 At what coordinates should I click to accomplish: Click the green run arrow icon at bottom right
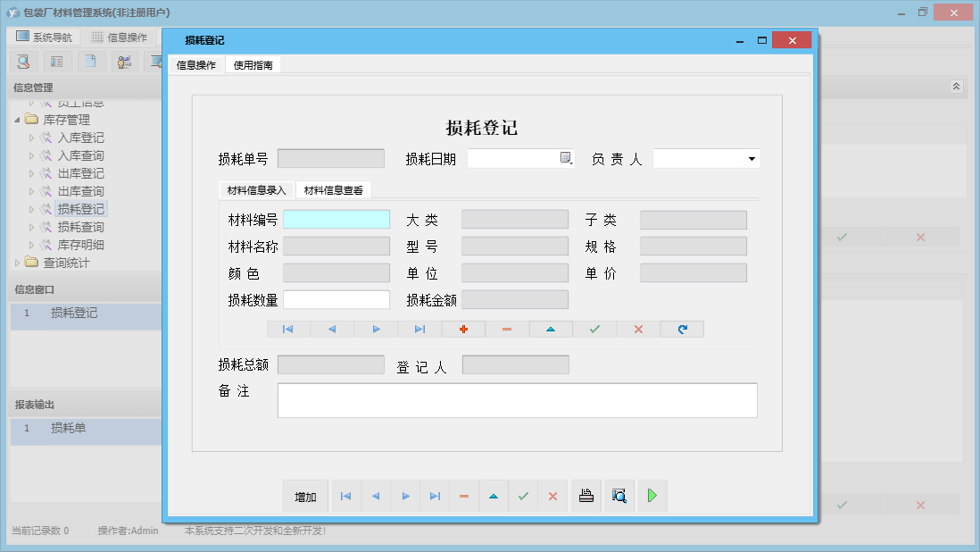coord(652,496)
